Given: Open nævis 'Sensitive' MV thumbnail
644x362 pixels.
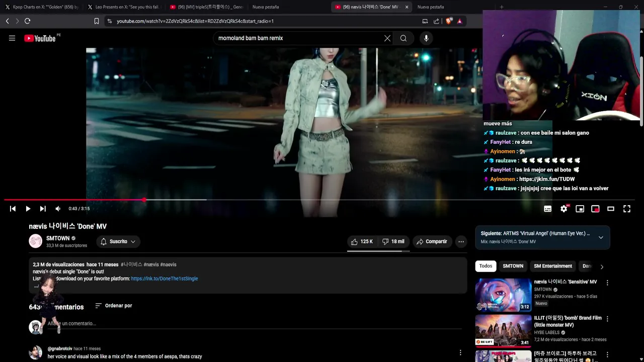Looking at the screenshot, I should [x=503, y=295].
